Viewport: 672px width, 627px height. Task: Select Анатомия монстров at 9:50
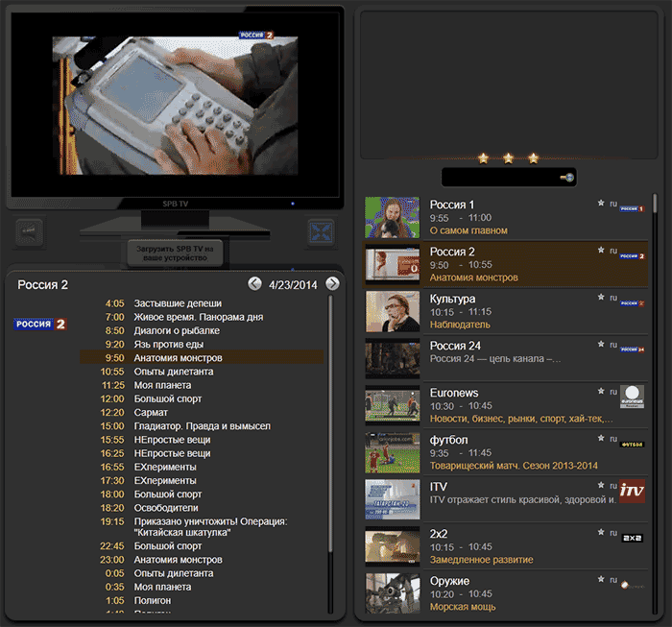click(202, 358)
